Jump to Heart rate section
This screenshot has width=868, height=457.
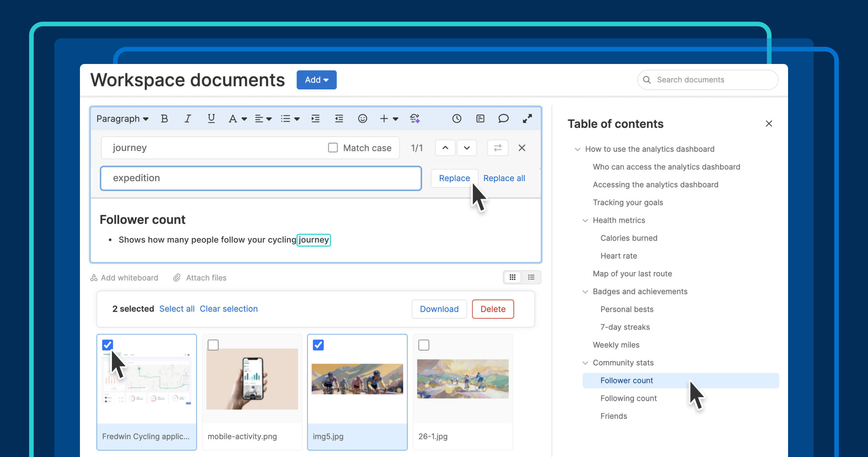coord(619,256)
